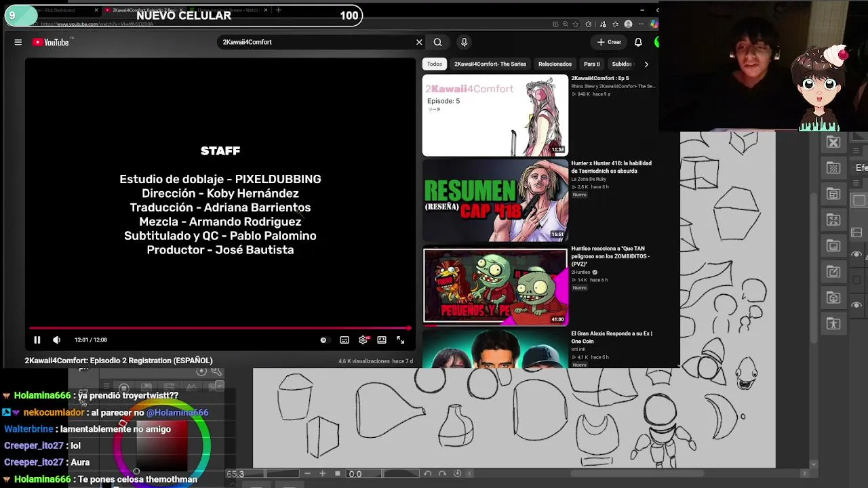Open the YouTube guide hamburger menu
The image size is (868, 488).
(18, 42)
